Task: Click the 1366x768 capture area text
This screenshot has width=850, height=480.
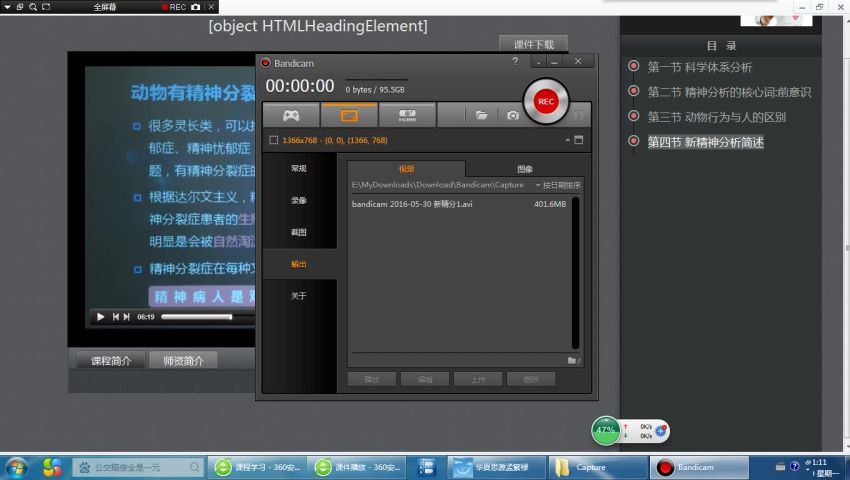Action: (x=335, y=140)
